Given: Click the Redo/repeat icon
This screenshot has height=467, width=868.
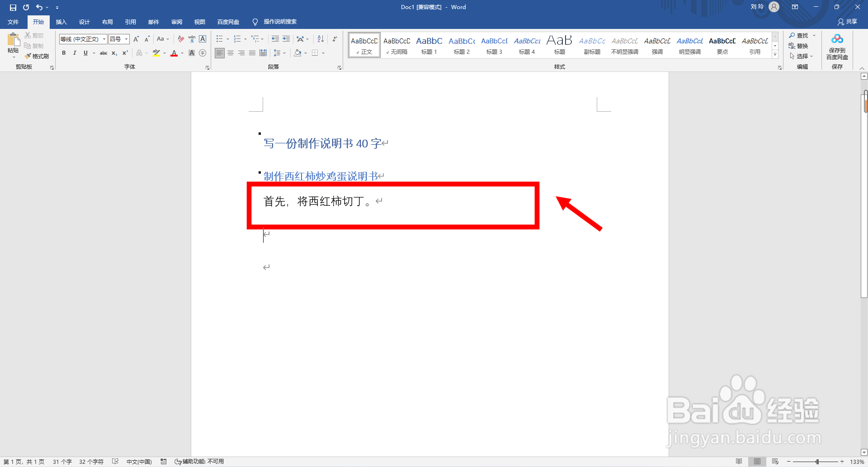Looking at the screenshot, I should coord(26,7).
